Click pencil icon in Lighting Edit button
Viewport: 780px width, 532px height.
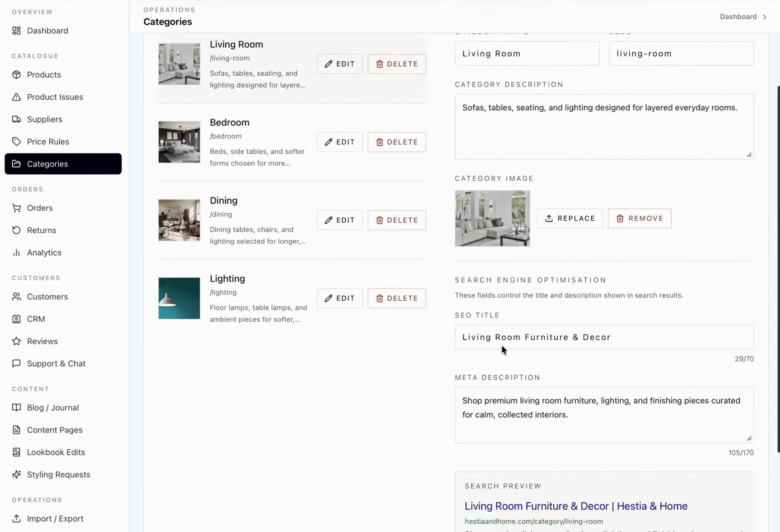tap(328, 298)
